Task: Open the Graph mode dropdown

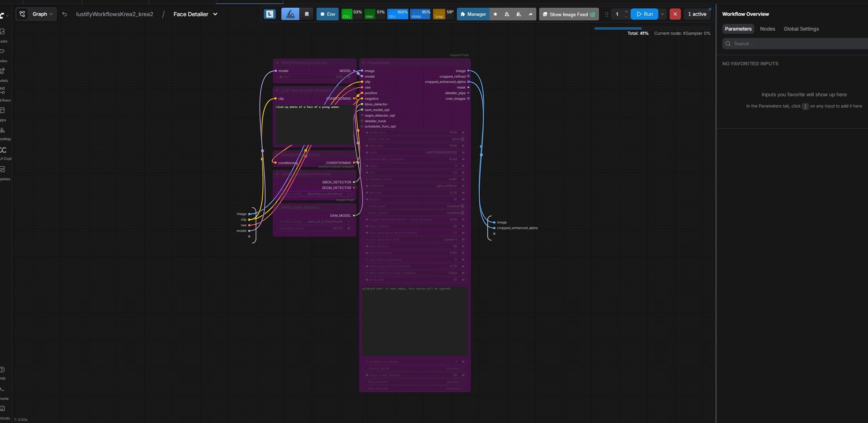Action: click(x=43, y=14)
